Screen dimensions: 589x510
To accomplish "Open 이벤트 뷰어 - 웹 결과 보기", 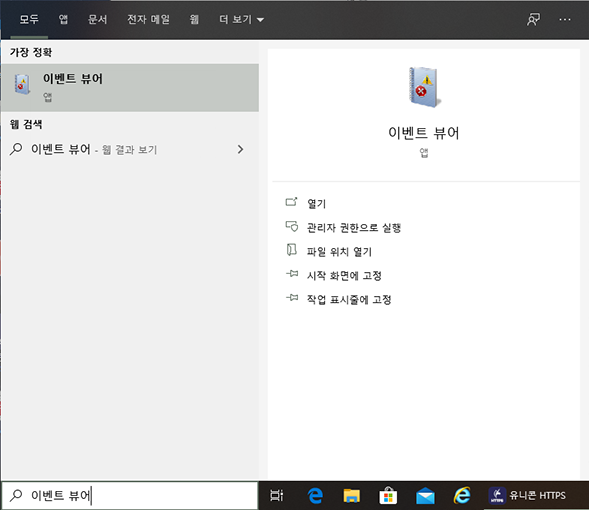I will click(x=130, y=149).
